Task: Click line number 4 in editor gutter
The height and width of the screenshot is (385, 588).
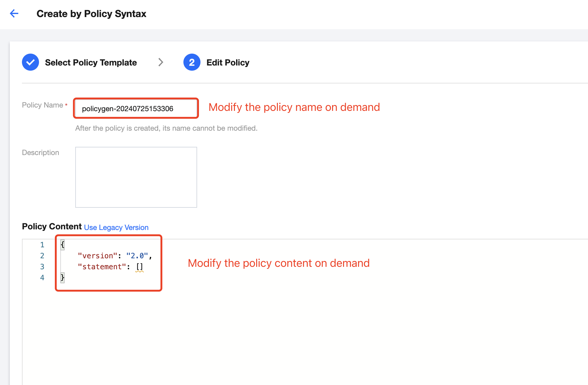Action: (x=42, y=278)
